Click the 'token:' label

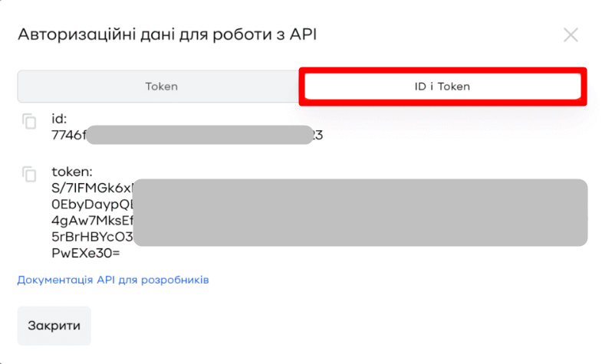coord(71,172)
